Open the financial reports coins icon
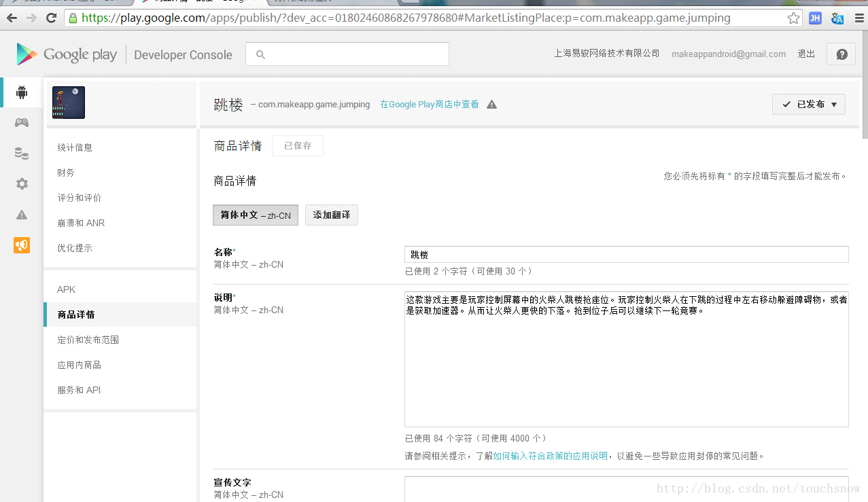Screen dimensions: 868x502 (x=22, y=154)
